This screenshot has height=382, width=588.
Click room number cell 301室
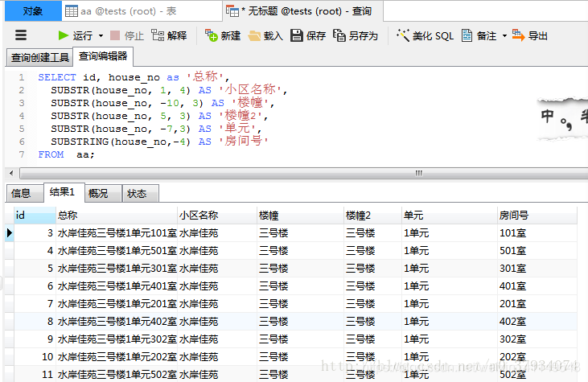click(x=537, y=269)
